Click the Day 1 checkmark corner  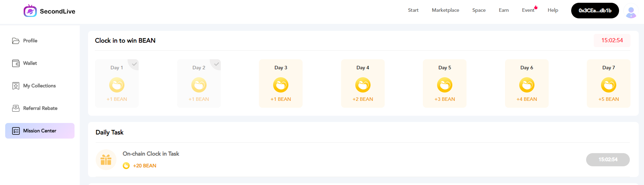pos(134,64)
